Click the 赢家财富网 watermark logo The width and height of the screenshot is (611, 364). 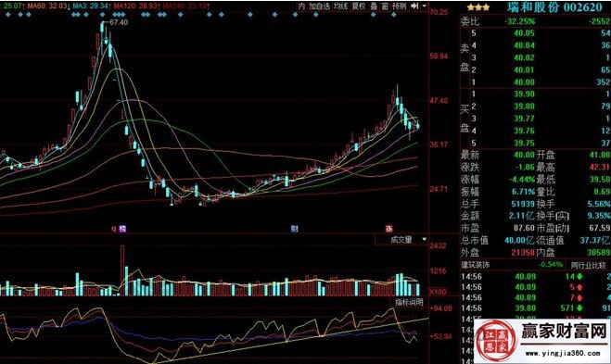(542, 341)
